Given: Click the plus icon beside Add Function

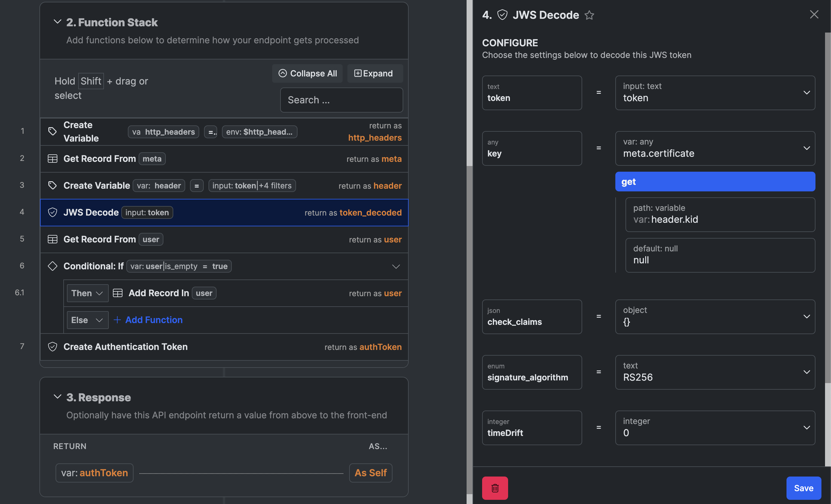Looking at the screenshot, I should pos(117,320).
